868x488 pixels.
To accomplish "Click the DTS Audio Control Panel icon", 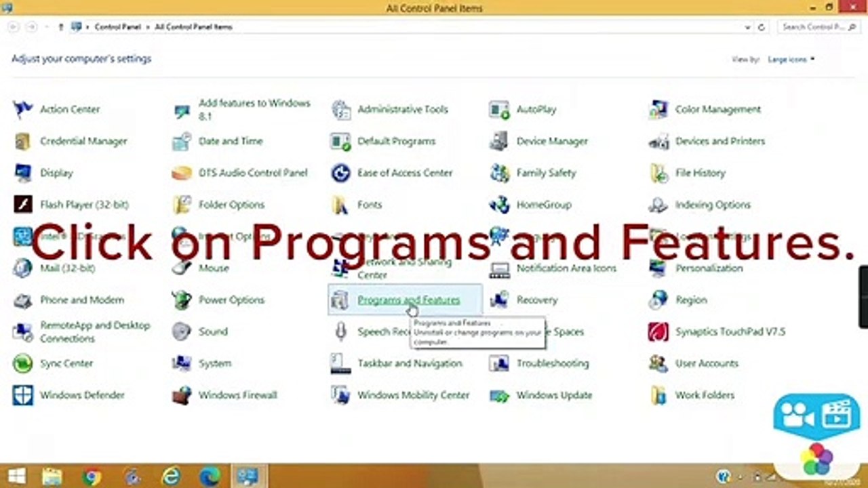I will pos(182,173).
